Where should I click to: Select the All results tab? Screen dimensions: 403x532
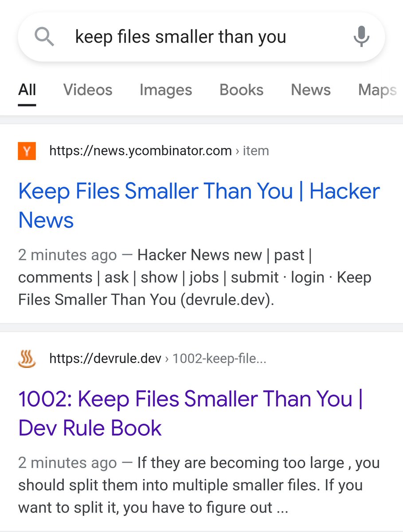point(27,90)
